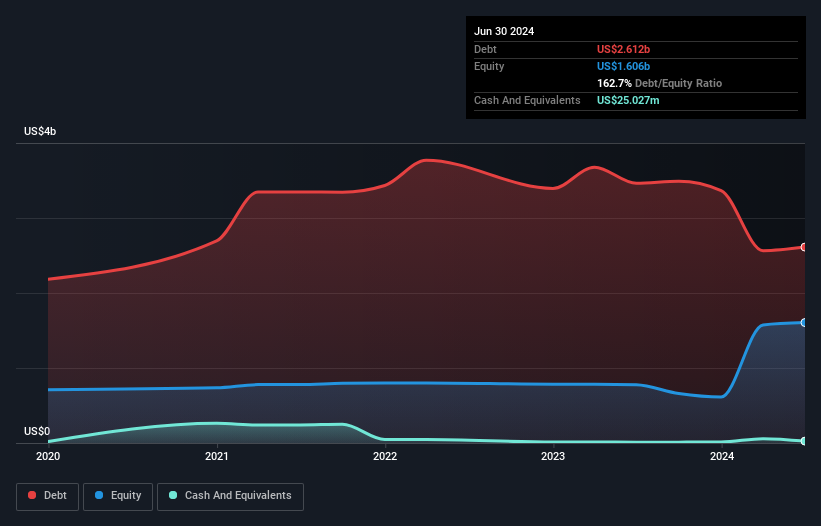Screen dimensions: 821x526
Task: Click the blue Equity legend dot
Action: coord(99,495)
